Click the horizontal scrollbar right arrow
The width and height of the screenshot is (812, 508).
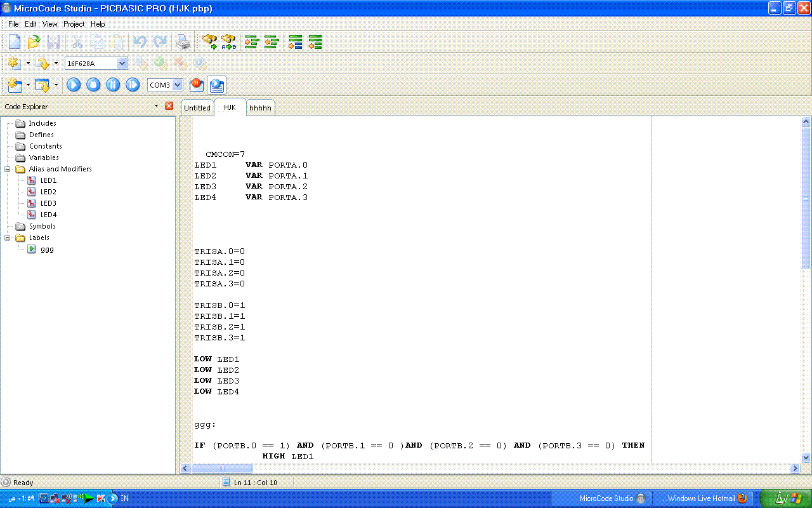click(795, 468)
